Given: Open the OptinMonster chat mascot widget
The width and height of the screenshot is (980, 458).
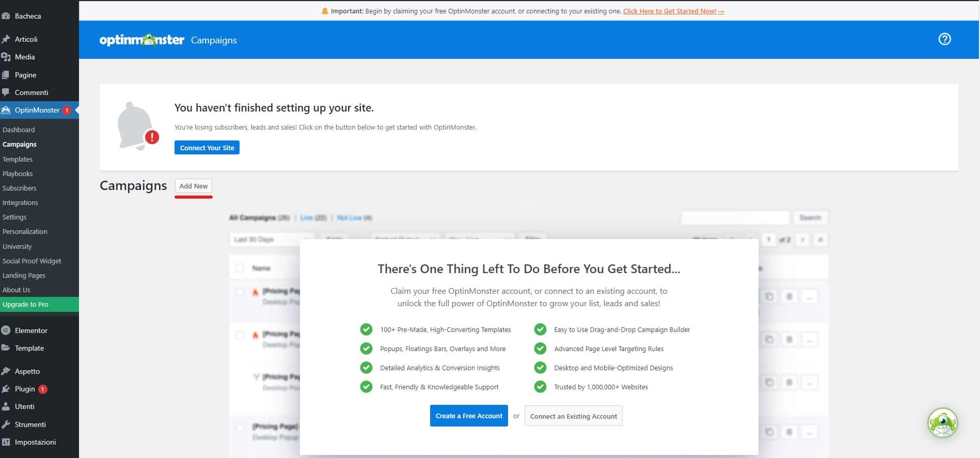Looking at the screenshot, I should (x=942, y=423).
